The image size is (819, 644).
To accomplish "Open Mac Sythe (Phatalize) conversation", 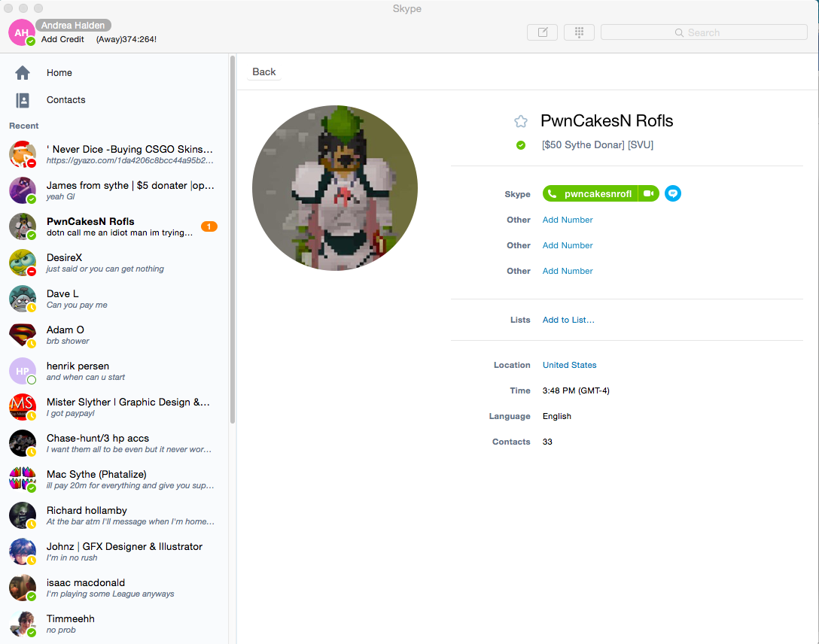I will coord(114,479).
